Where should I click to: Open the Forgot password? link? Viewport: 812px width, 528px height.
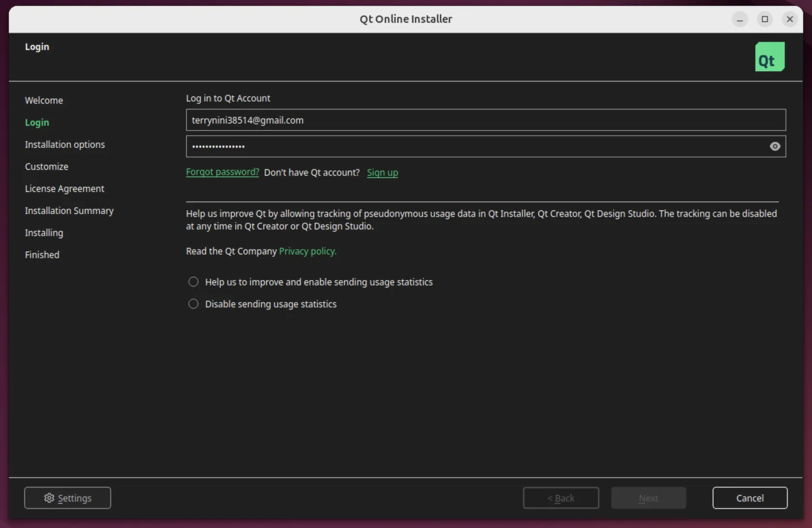click(x=222, y=172)
